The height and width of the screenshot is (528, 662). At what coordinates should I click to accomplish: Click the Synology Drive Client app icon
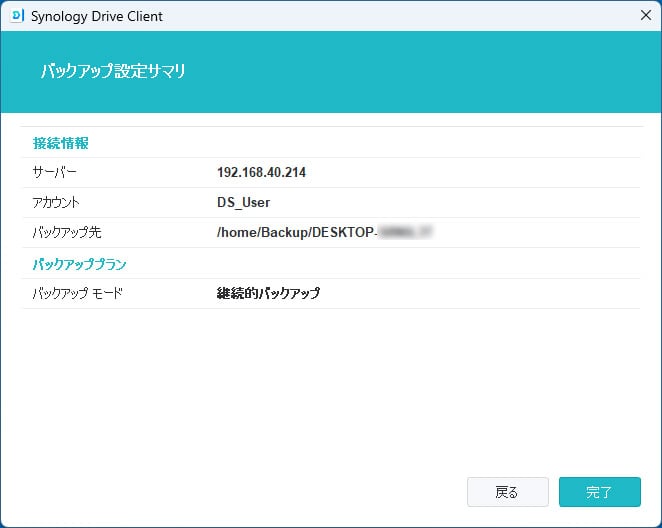pyautogui.click(x=15, y=16)
